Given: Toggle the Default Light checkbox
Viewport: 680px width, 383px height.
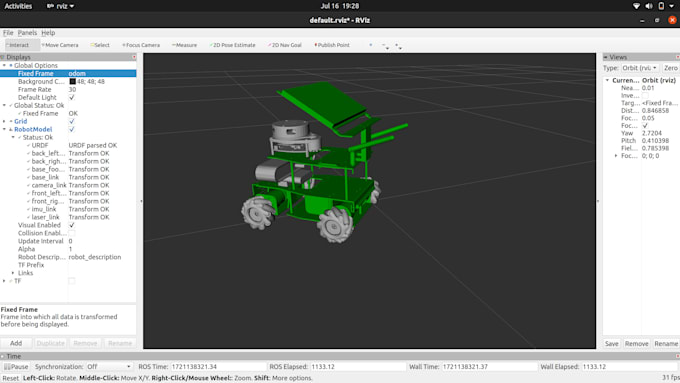Looking at the screenshot, I should [72, 98].
